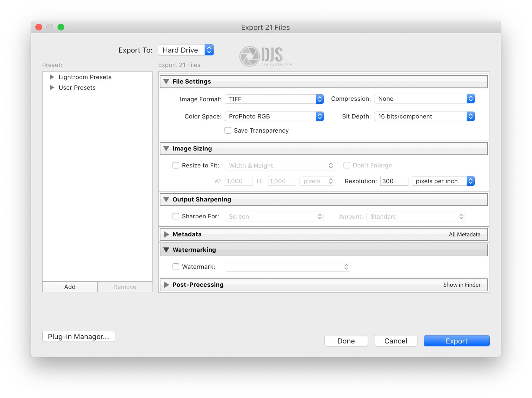This screenshot has width=532, height=398.
Task: Click the Show in Finder summary text
Action: coord(462,285)
